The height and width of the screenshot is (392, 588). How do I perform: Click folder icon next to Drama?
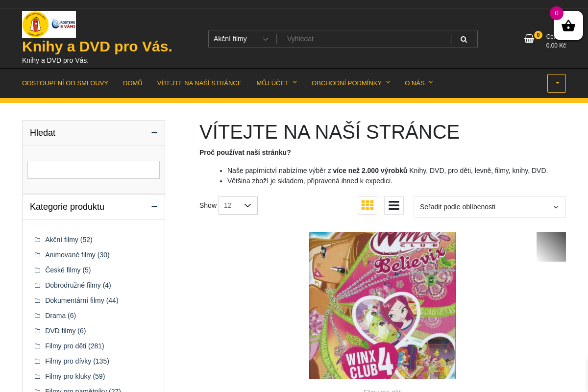pos(37,316)
